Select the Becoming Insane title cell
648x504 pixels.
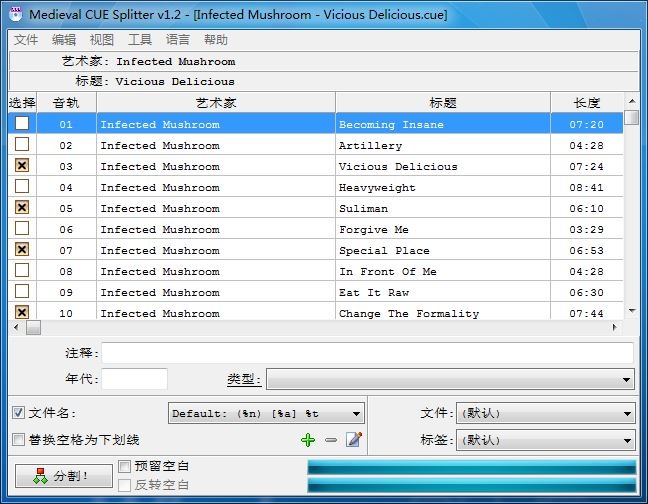(443, 124)
